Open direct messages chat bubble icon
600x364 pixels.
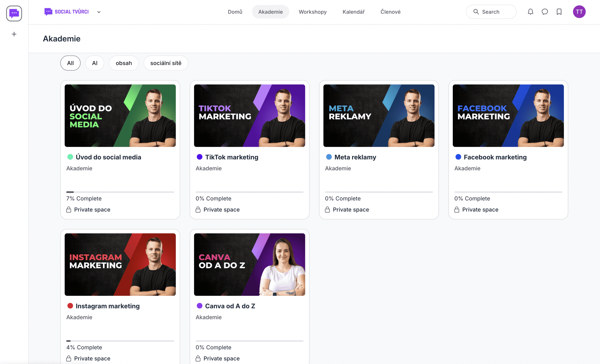click(x=545, y=12)
